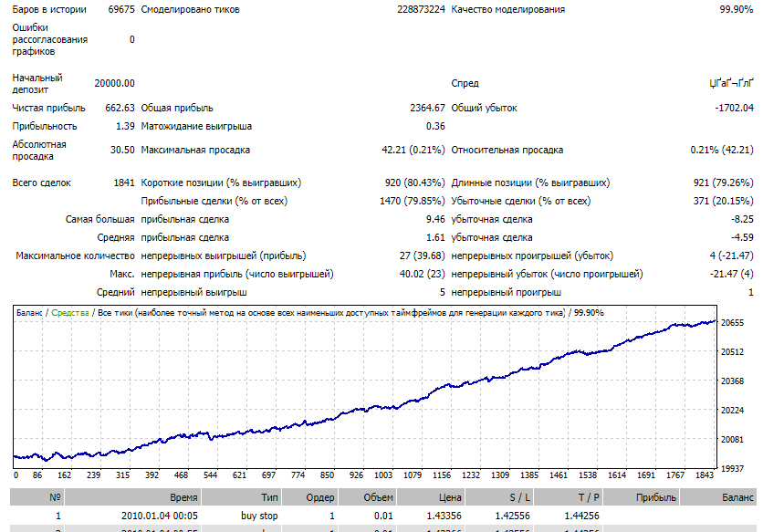Click the gross profit value 2364.67
Viewport: 763px width, 532px height.
coord(427,108)
